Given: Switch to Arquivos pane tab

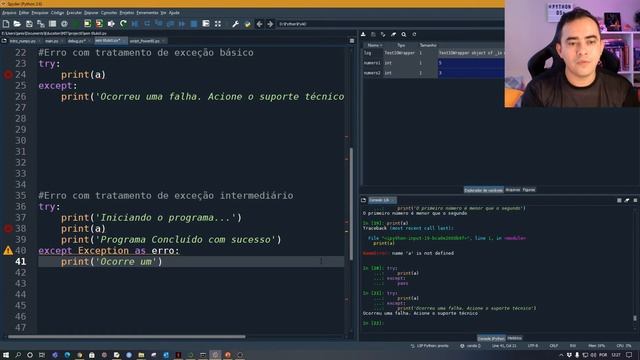Looking at the screenshot, I should click(513, 190).
